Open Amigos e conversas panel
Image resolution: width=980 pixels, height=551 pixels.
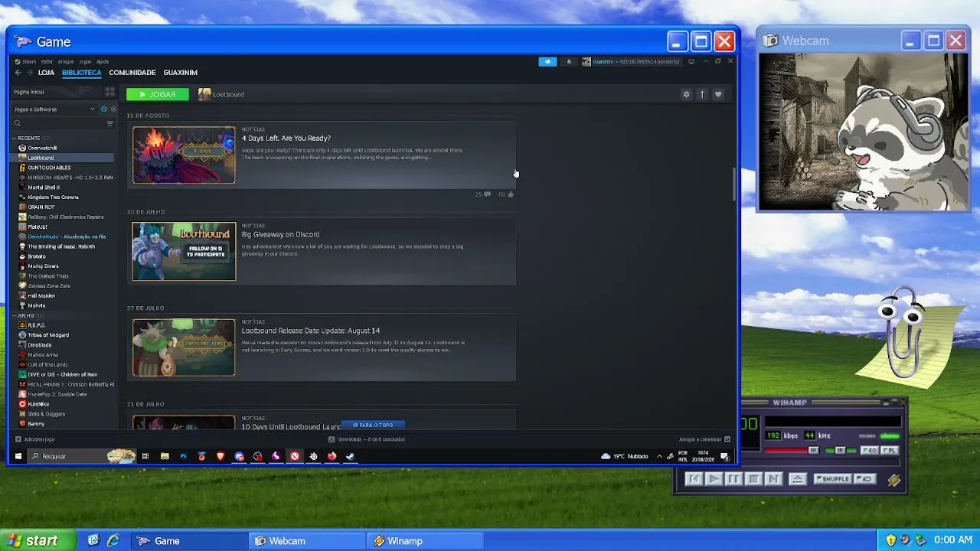(704, 439)
